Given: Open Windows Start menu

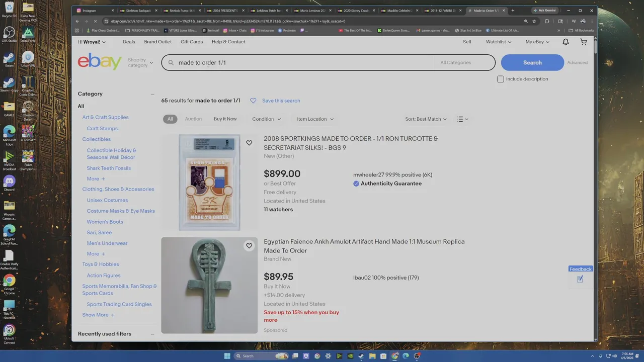Looking at the screenshot, I should tap(227, 356).
